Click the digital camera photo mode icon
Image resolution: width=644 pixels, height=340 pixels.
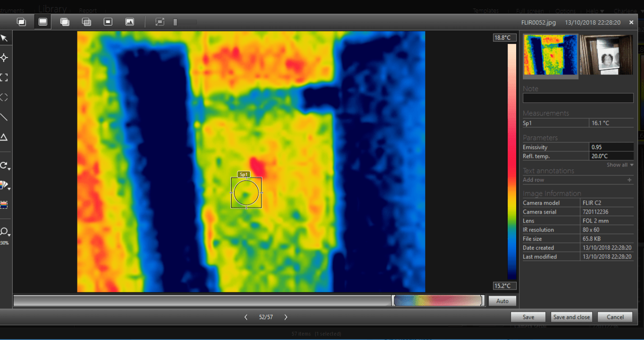(x=130, y=22)
